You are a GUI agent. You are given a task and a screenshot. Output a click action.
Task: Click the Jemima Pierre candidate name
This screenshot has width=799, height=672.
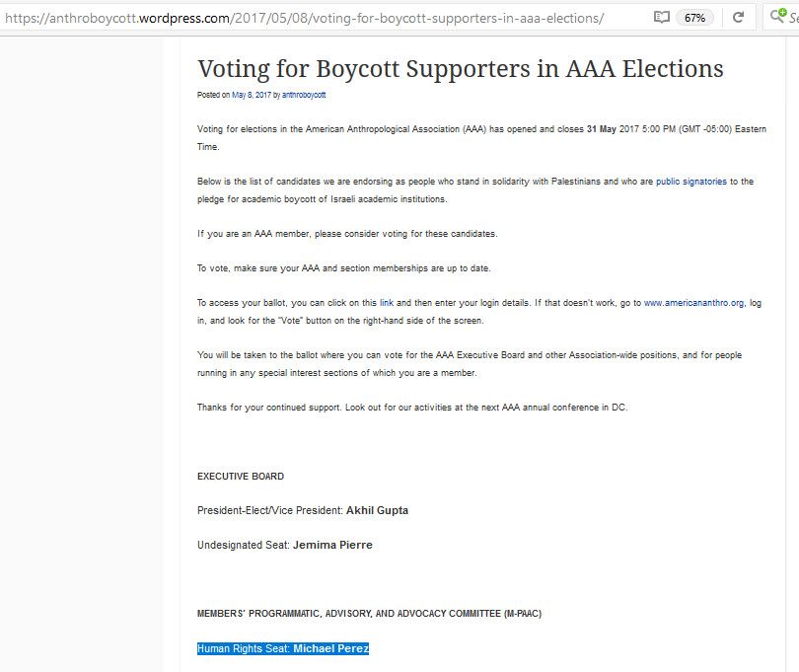pos(332,545)
